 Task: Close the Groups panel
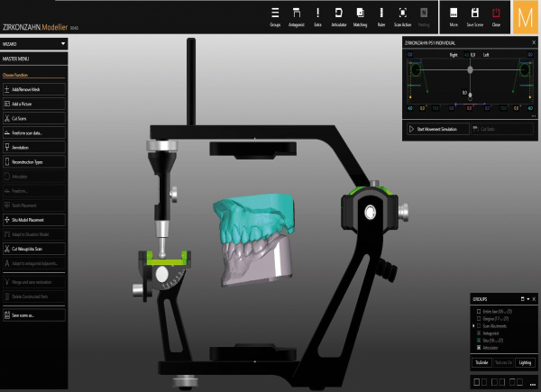click(x=534, y=299)
